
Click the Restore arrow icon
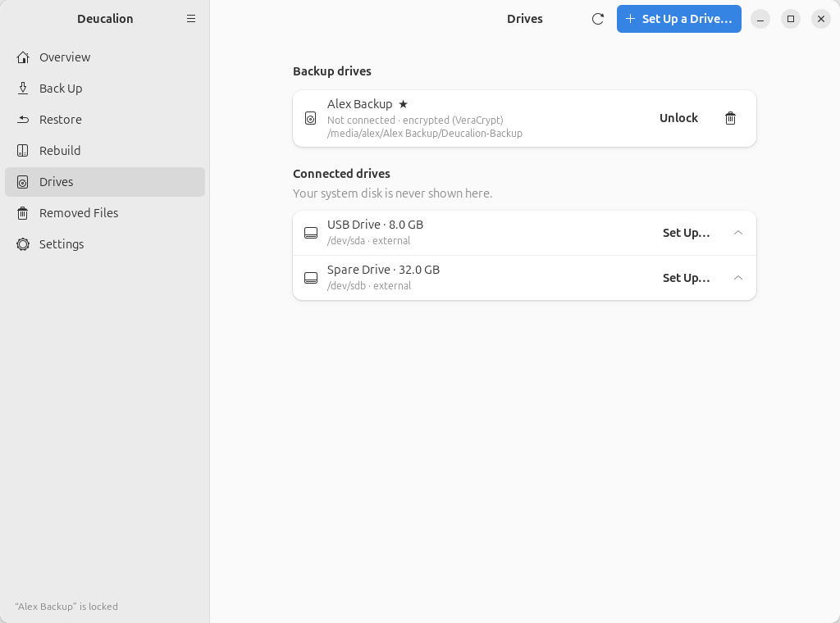click(x=22, y=120)
